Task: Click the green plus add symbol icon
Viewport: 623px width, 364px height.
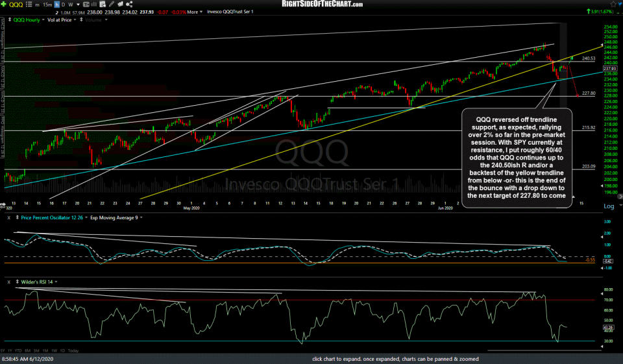Action: 4,5
